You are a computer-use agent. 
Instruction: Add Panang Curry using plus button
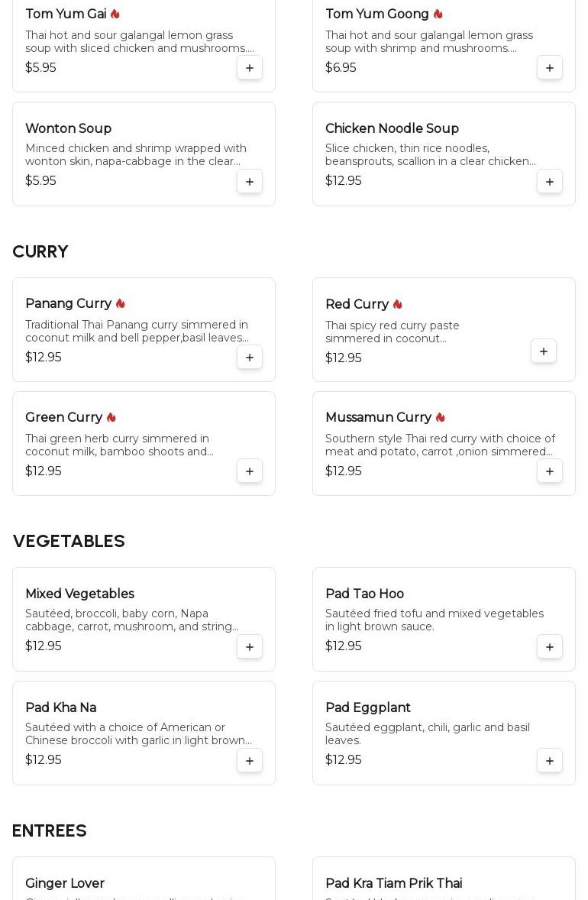pyautogui.click(x=250, y=357)
